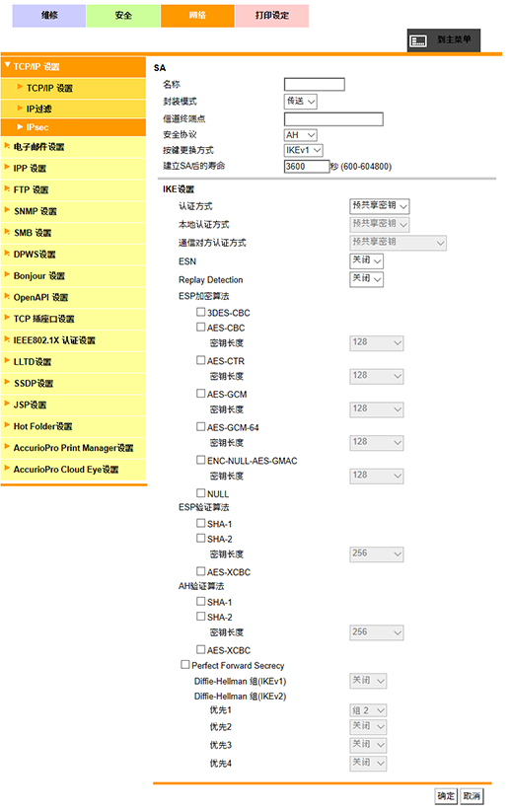Click the SA 名称 input field
The image size is (510, 812).
(x=315, y=85)
